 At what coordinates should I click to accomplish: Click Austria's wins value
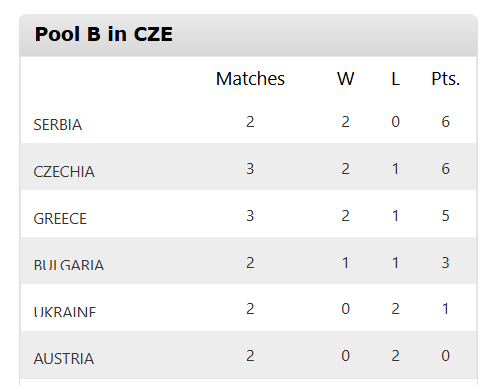pyautogui.click(x=346, y=356)
